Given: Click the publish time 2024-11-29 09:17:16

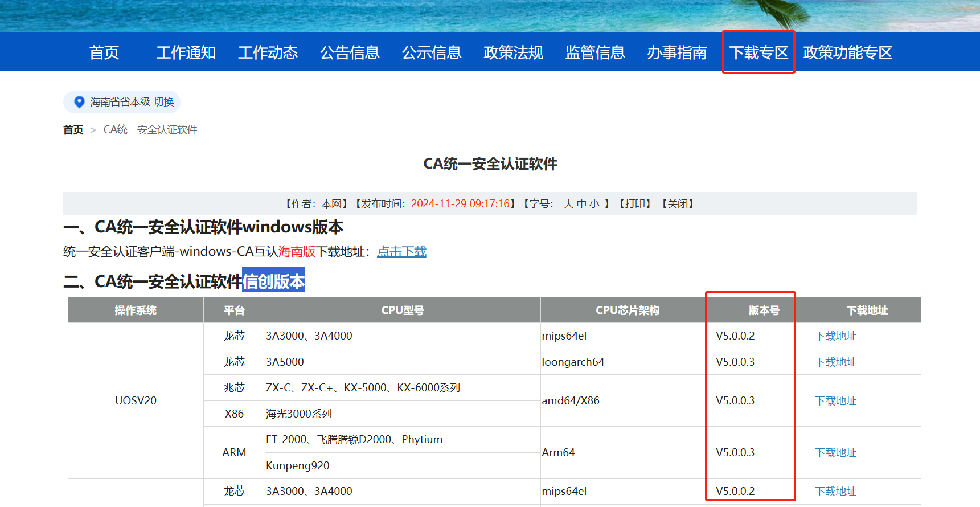Looking at the screenshot, I should (460, 204).
